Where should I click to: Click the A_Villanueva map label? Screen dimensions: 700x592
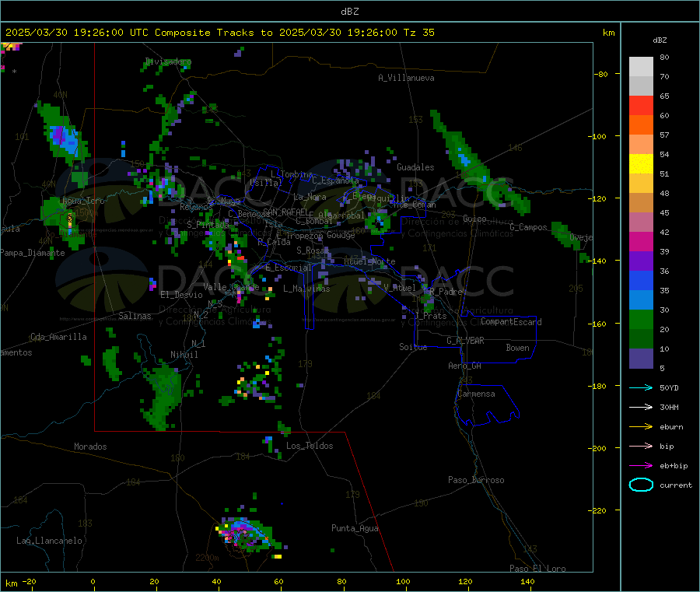tap(406, 78)
